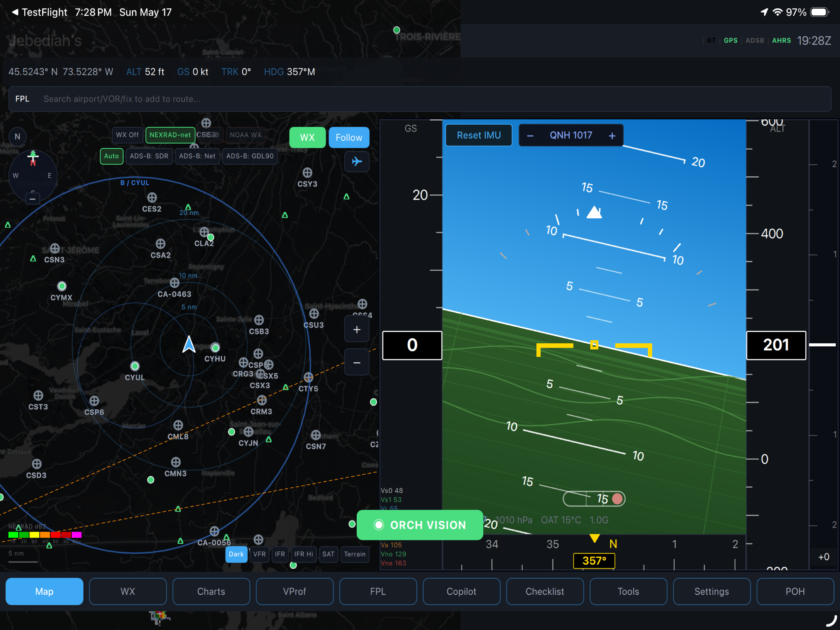
Task: Open the Checklist tab
Action: (545, 591)
